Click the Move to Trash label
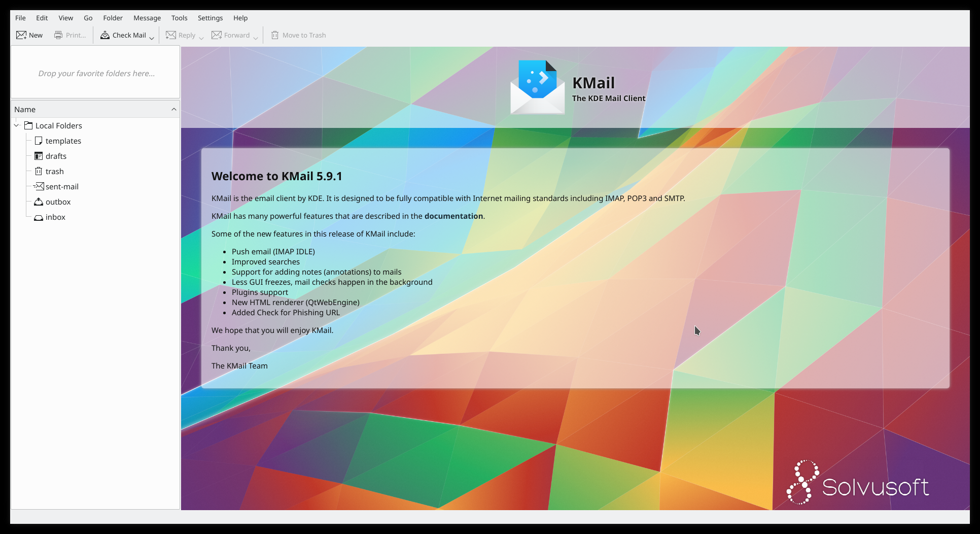This screenshot has height=534, width=980. [x=304, y=35]
